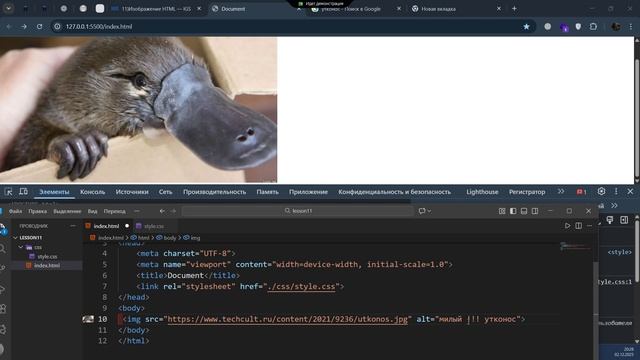Switch to the Новая вкладка browser tab

click(456, 9)
